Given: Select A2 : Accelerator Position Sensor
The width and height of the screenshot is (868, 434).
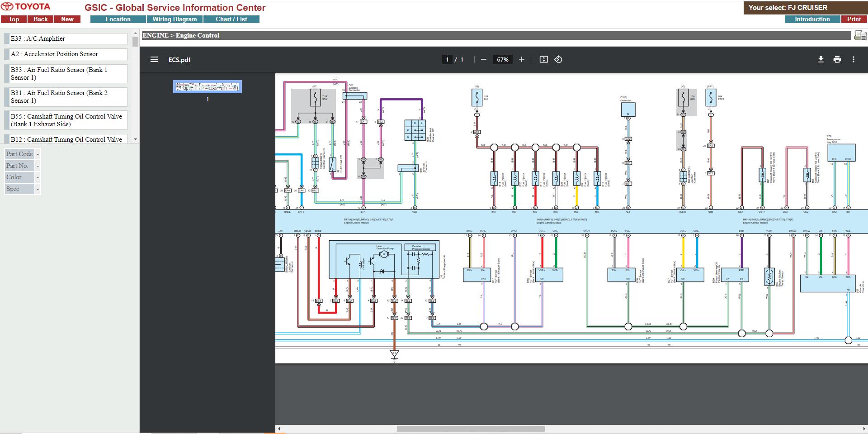Looking at the screenshot, I should pyautogui.click(x=66, y=54).
